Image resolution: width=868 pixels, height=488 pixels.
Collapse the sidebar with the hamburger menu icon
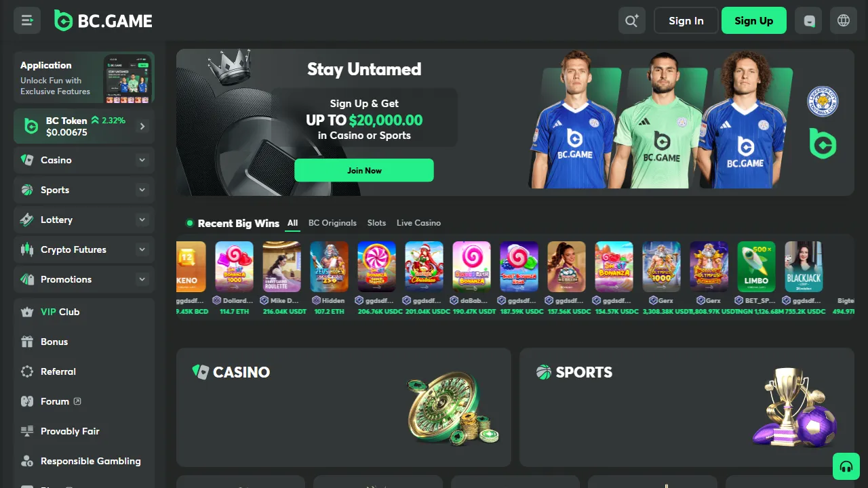tap(27, 21)
